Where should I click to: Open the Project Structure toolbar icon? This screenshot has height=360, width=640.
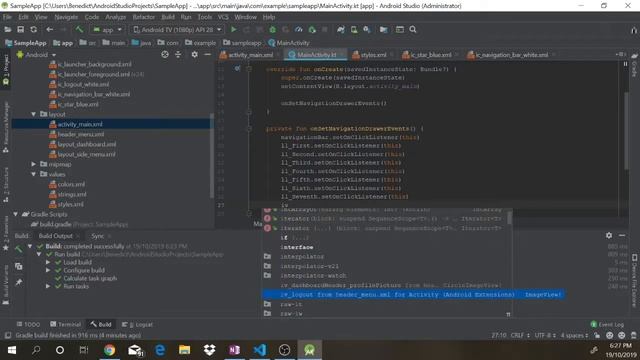pos(383,30)
